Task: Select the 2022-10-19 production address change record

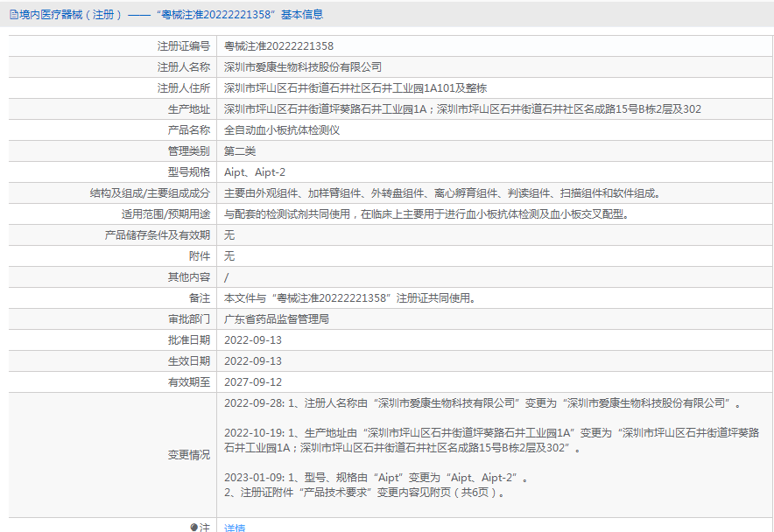Action: tap(492, 440)
